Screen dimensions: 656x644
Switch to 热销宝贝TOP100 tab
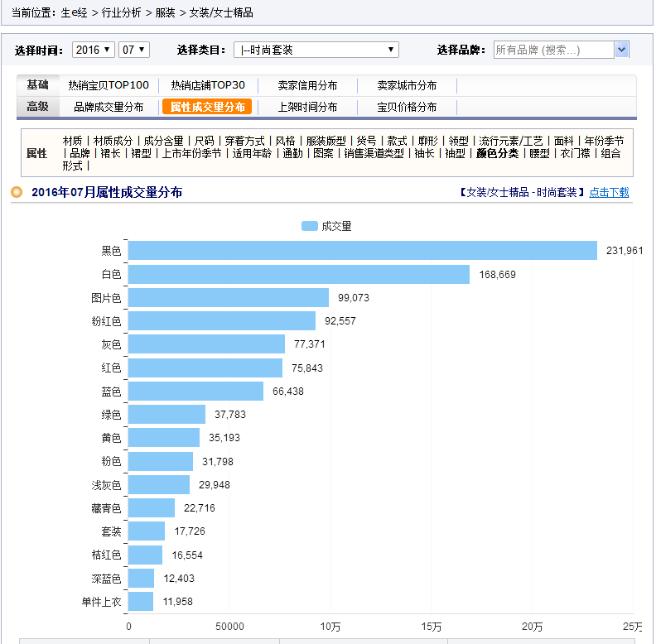[x=109, y=85]
